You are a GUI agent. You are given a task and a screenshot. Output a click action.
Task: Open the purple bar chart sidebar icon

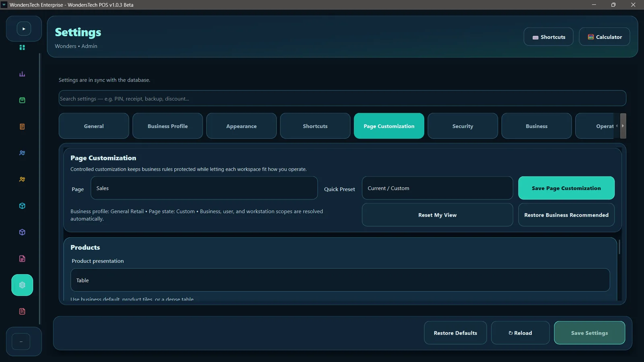tap(22, 74)
